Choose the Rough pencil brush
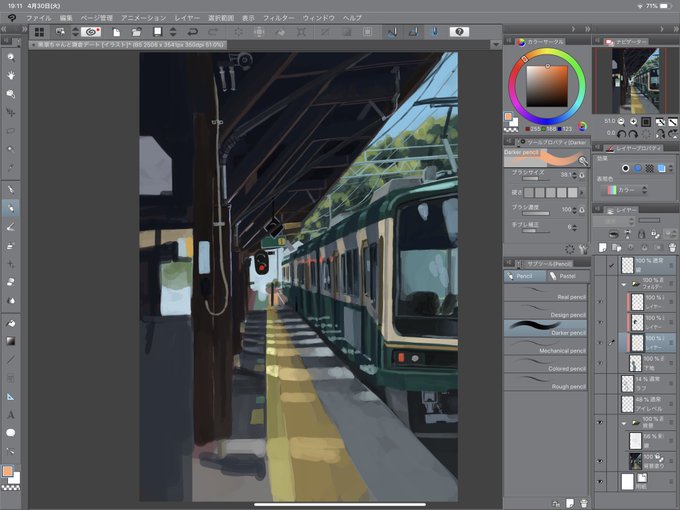 [x=546, y=382]
